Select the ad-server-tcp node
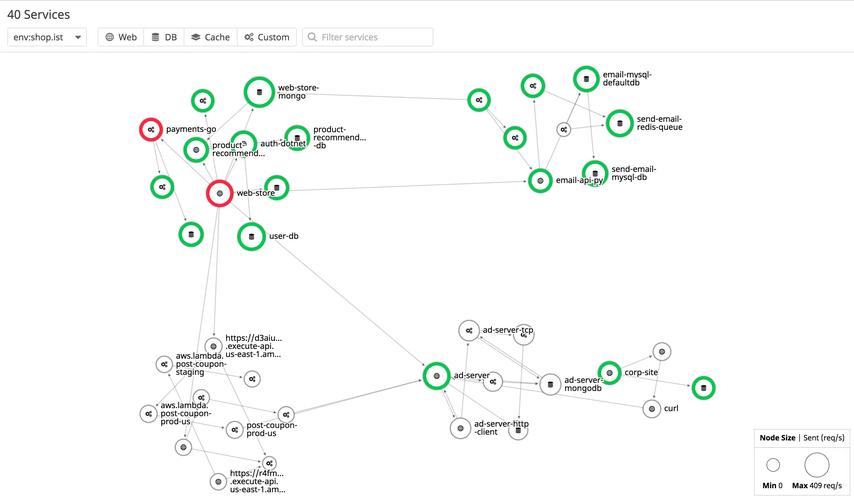 (468, 330)
